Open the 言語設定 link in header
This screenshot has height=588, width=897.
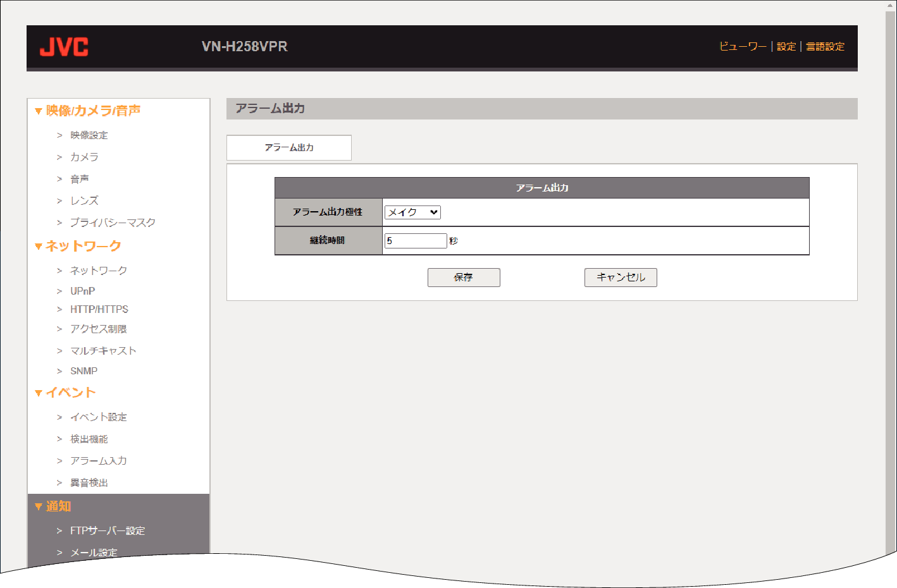[x=825, y=46]
